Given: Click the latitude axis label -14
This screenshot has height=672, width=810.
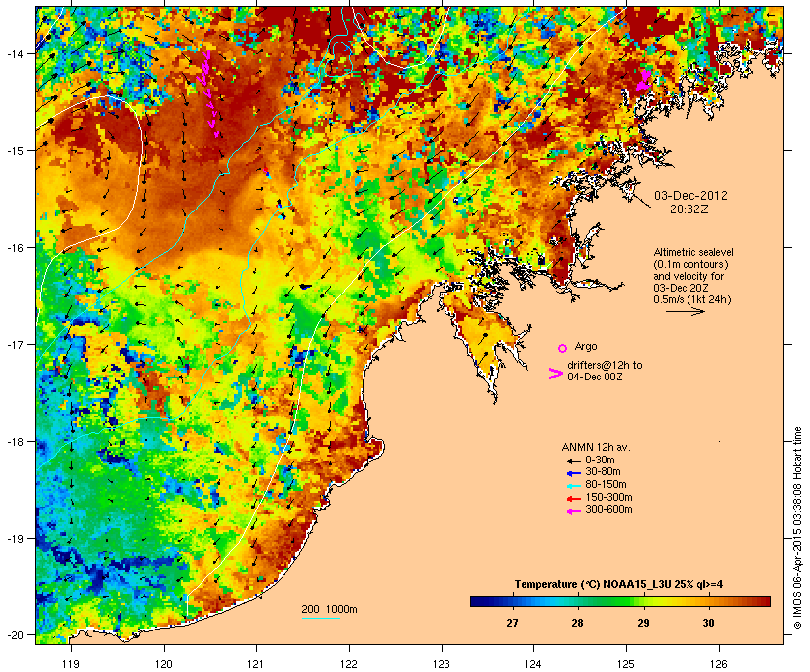Looking at the screenshot, I should (14, 54).
